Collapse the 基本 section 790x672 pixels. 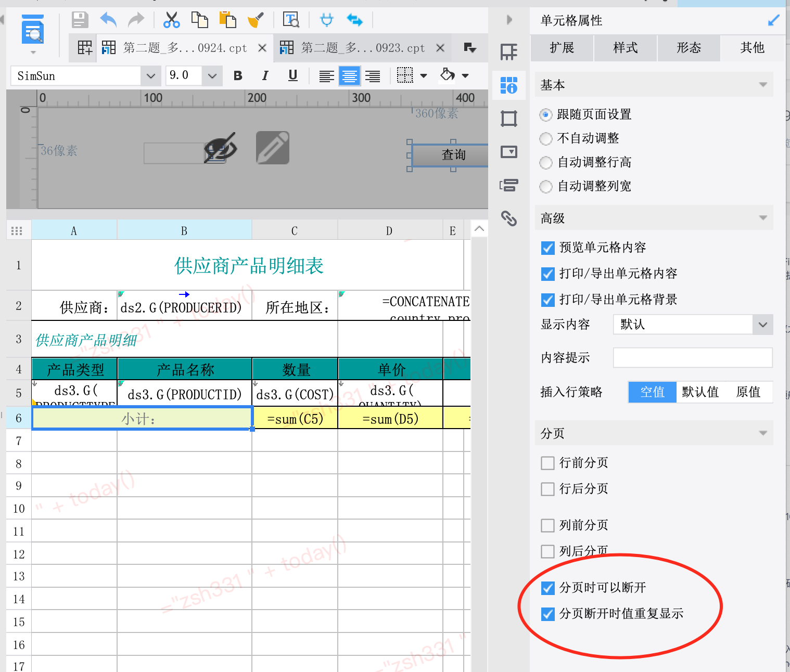click(x=763, y=85)
